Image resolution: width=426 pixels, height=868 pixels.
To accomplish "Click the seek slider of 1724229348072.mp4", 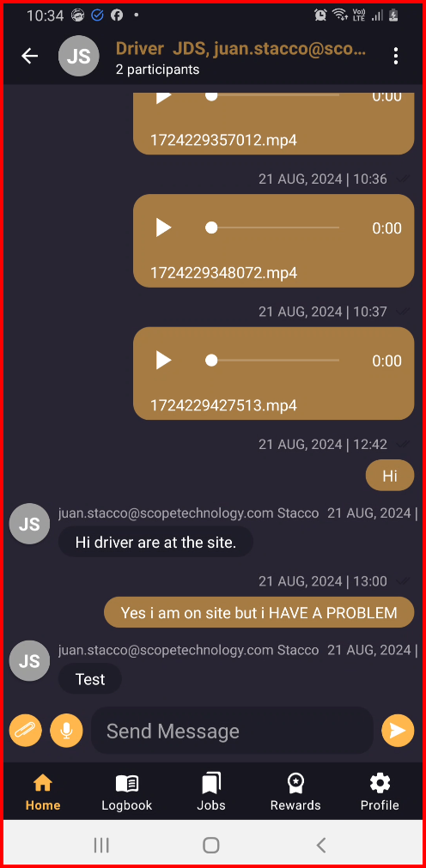I will click(272, 228).
